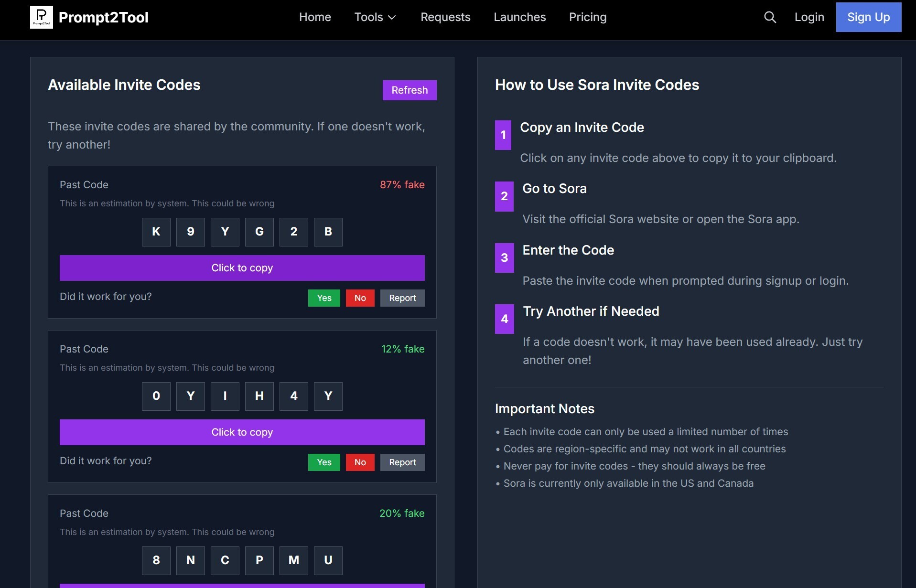Mark code K9YG2B as working with Yes

pos(324,298)
